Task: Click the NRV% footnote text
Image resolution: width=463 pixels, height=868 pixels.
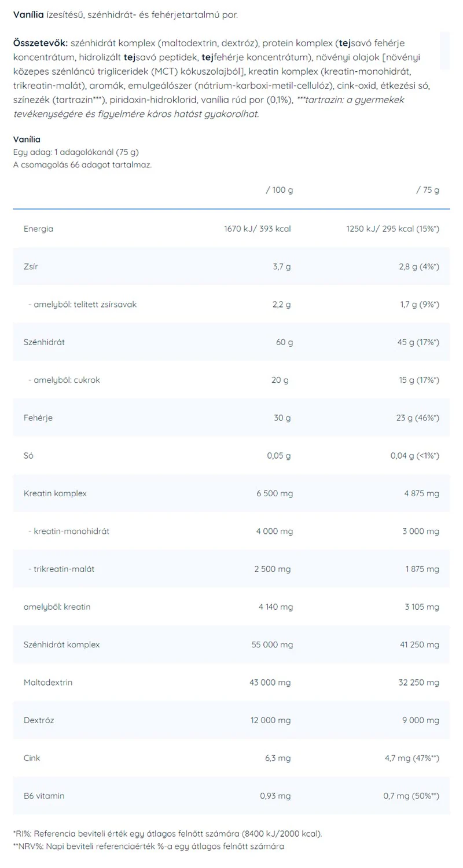Action: click(x=148, y=847)
